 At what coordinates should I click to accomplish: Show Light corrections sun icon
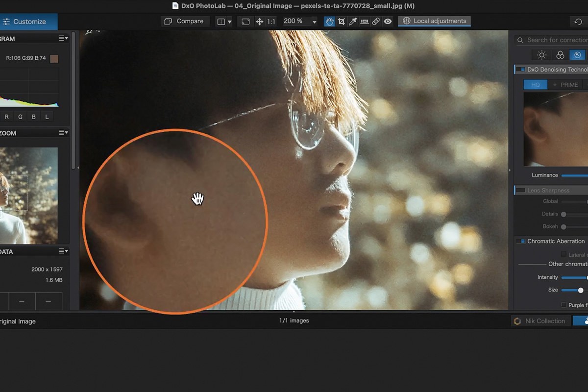(542, 55)
